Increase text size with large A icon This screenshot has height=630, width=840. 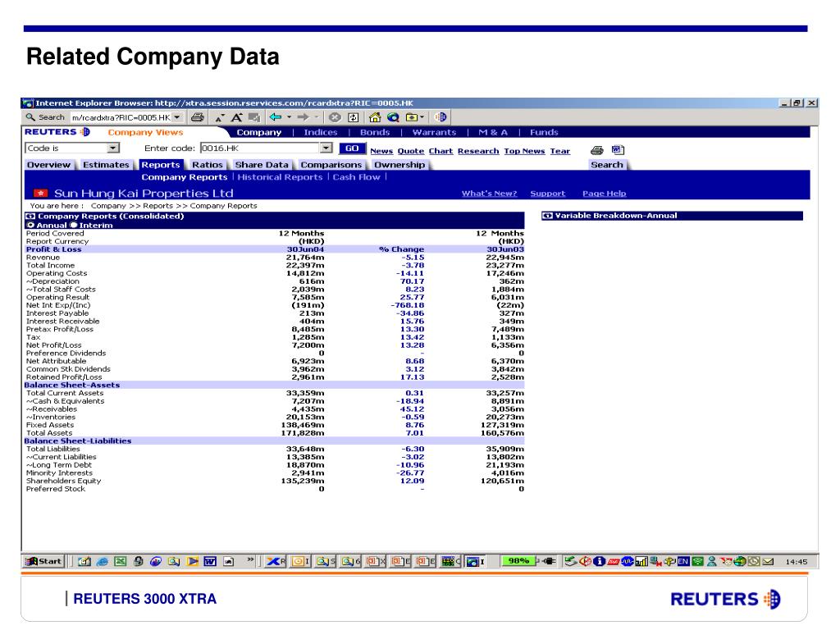point(236,117)
